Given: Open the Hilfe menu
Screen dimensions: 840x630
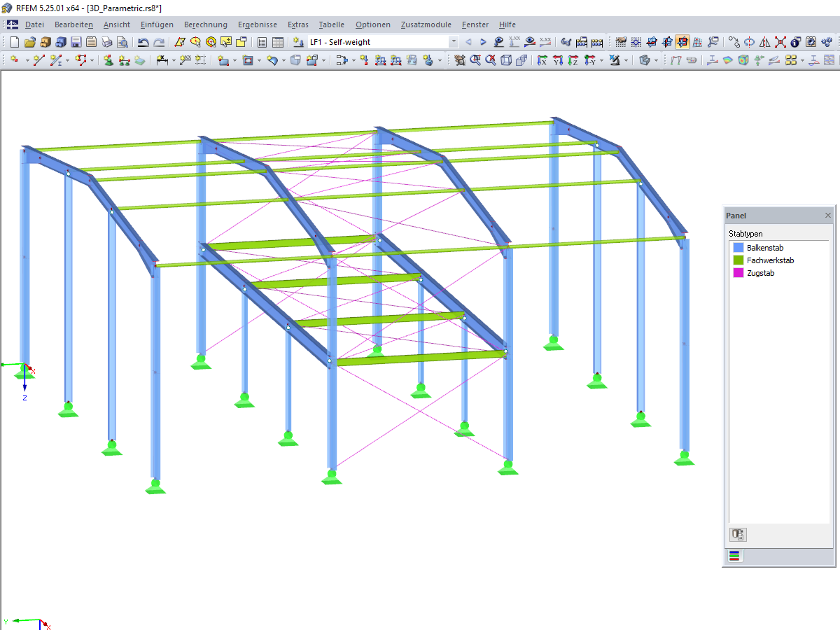Looking at the screenshot, I should point(507,24).
